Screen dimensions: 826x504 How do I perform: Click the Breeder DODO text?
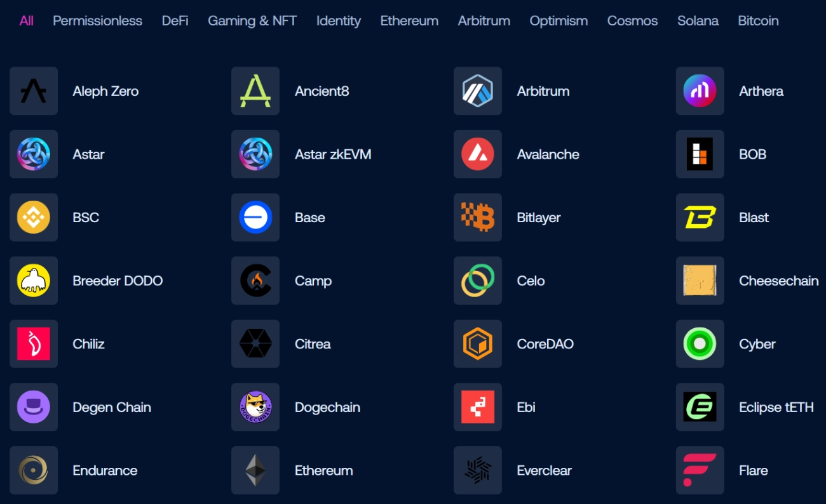118,281
